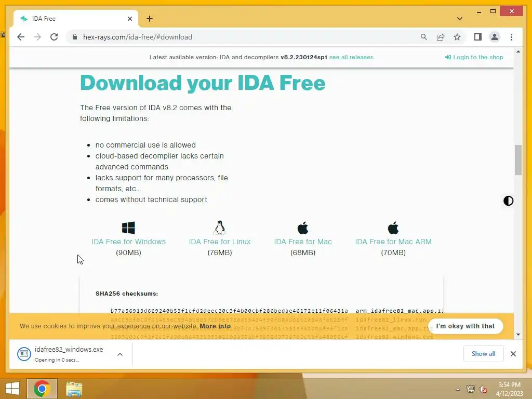Image resolution: width=532 pixels, height=399 pixels.
Task: Click Login to the shop link
Action: point(474,57)
